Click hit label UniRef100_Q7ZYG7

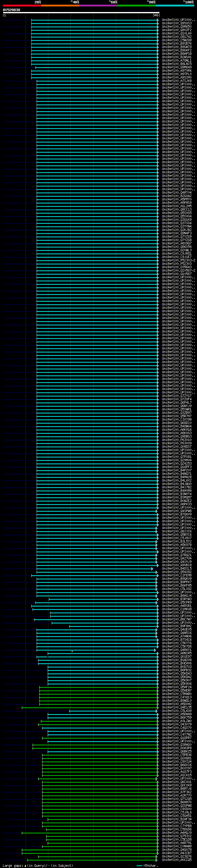pos(177,396)
